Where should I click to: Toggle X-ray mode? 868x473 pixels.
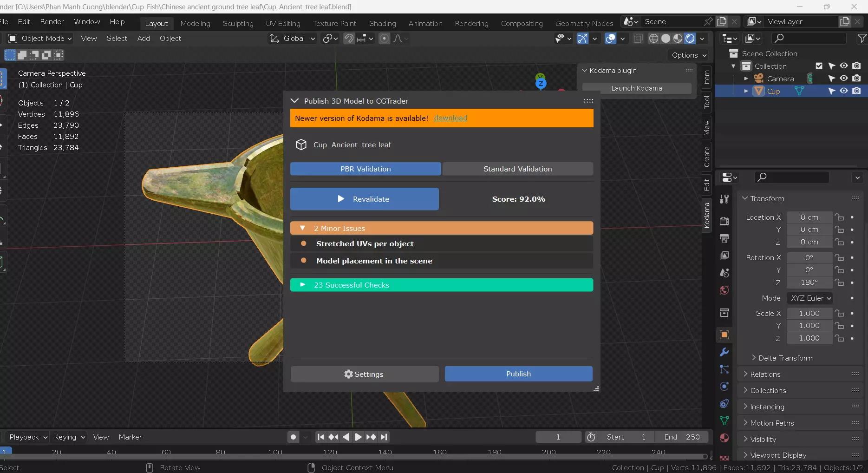[x=638, y=39]
